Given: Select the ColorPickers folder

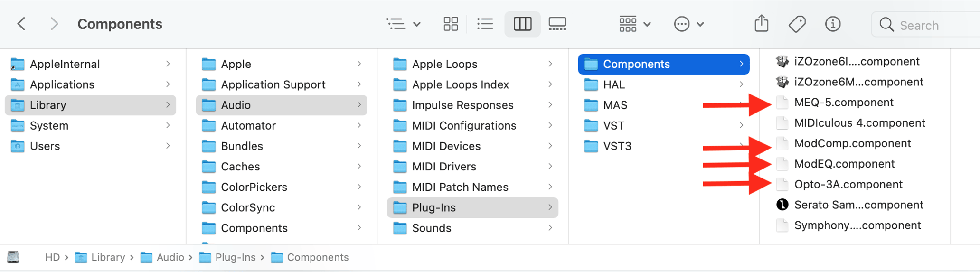Looking at the screenshot, I should [x=281, y=187].
